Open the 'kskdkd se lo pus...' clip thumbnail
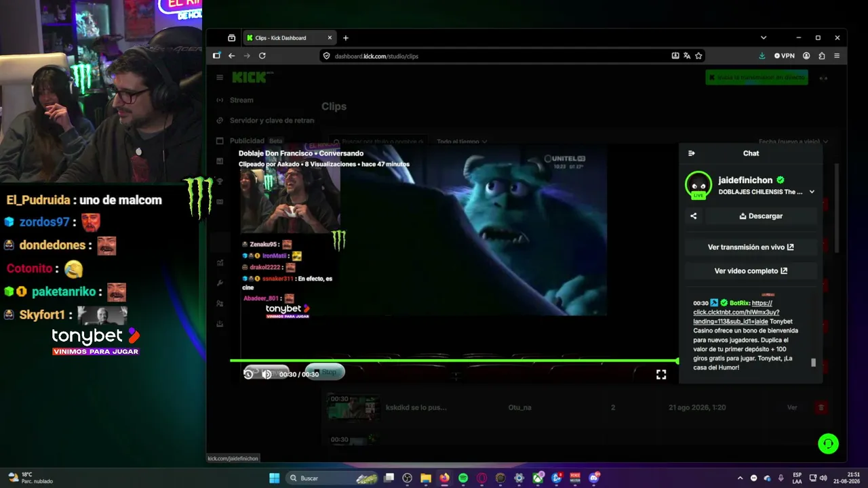Image resolution: width=868 pixels, height=488 pixels. pos(353,407)
